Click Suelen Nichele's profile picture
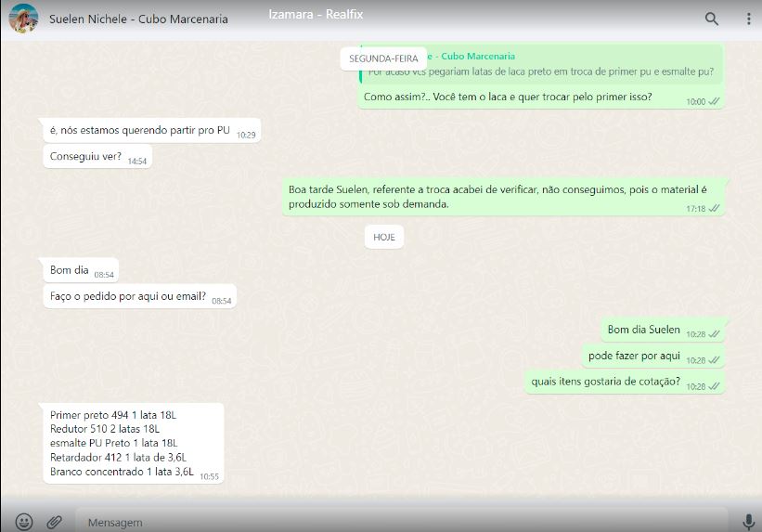The height and width of the screenshot is (532, 762). 23,19
